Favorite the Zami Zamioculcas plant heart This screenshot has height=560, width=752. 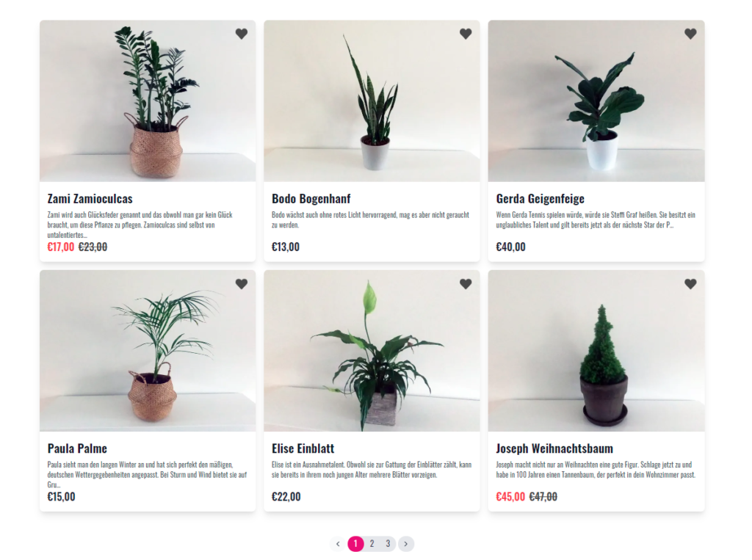(x=241, y=34)
